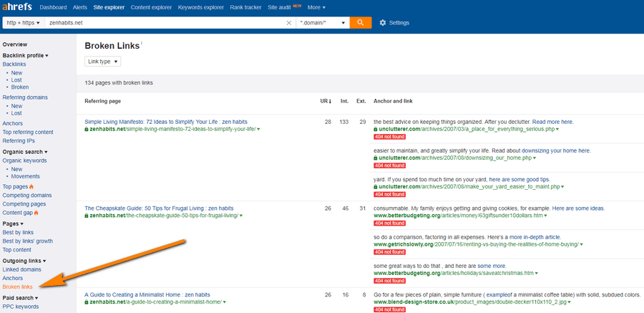Collapse the Paid search section
Image resolution: width=644 pixels, height=313 pixels.
[x=20, y=298]
